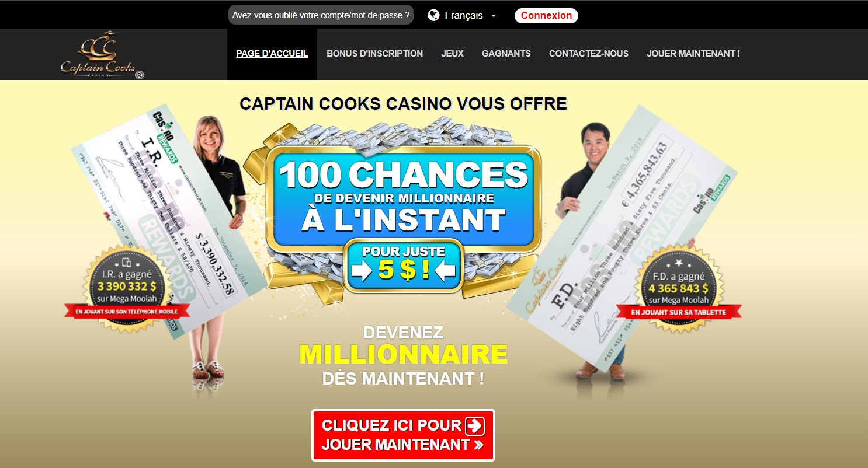Screen dimensions: 868x468
Task: Open the BONUS D'INSCRIPTION menu item
Action: 374,54
